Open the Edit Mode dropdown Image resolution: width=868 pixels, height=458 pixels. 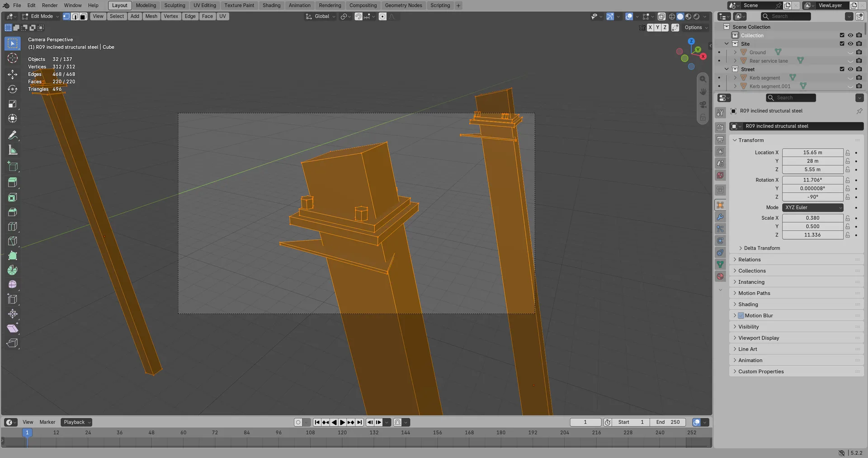click(x=41, y=16)
